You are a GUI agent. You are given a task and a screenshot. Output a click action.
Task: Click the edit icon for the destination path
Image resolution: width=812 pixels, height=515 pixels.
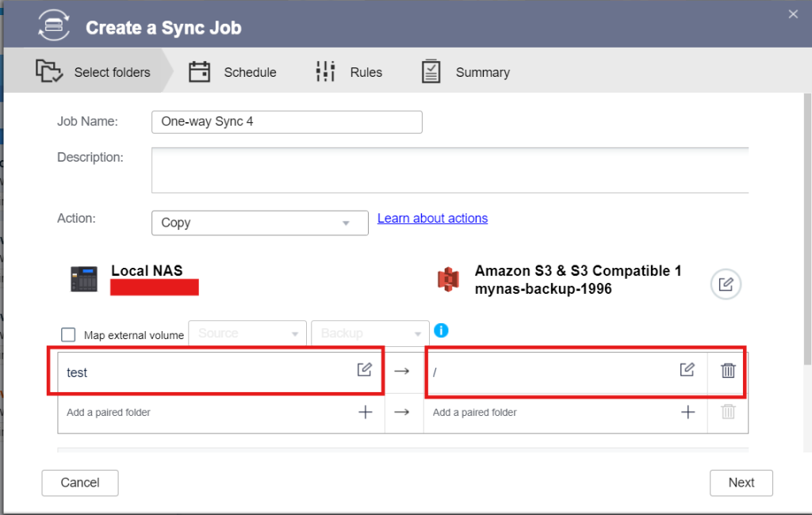[x=687, y=369]
